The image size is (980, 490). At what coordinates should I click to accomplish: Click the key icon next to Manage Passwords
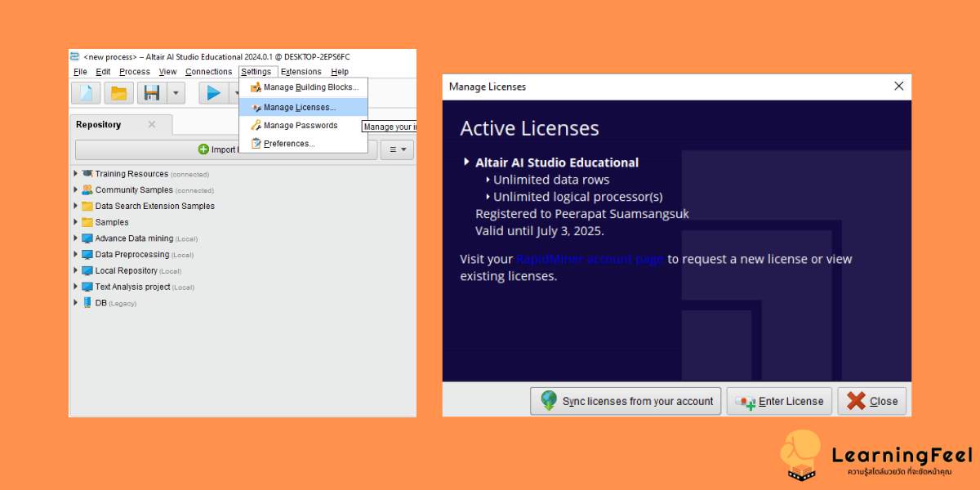tap(256, 125)
